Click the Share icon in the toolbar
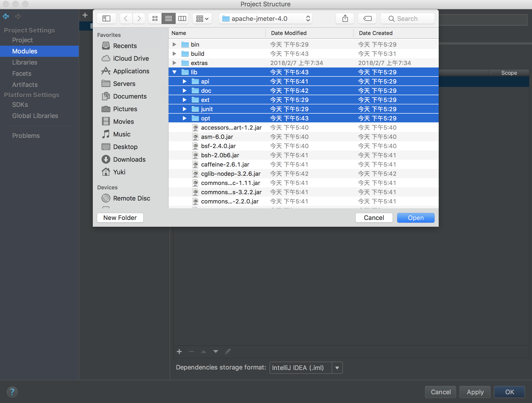 [x=345, y=18]
